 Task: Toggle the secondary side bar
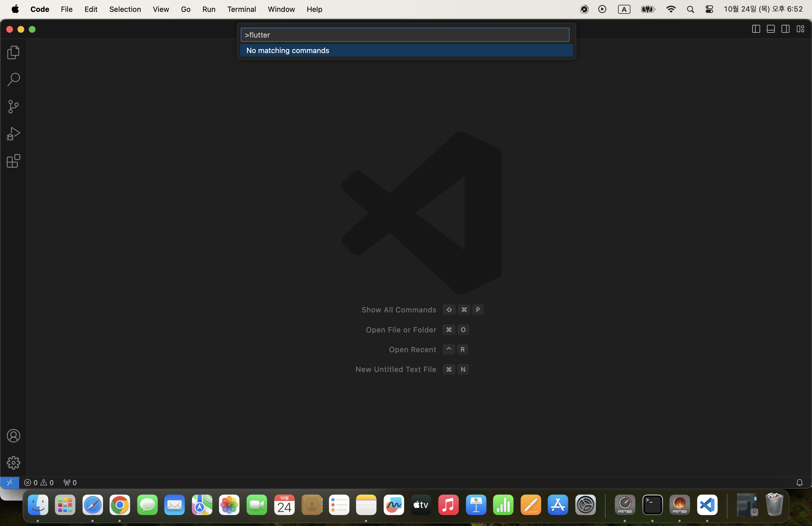(785, 29)
